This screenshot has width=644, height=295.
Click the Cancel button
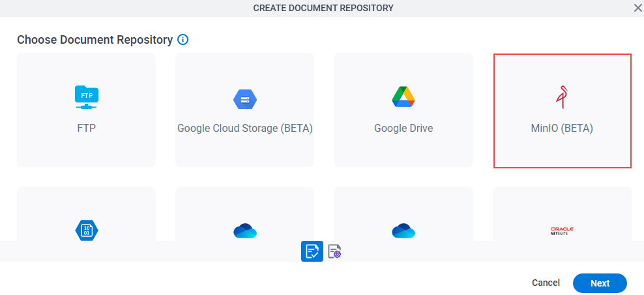(546, 283)
